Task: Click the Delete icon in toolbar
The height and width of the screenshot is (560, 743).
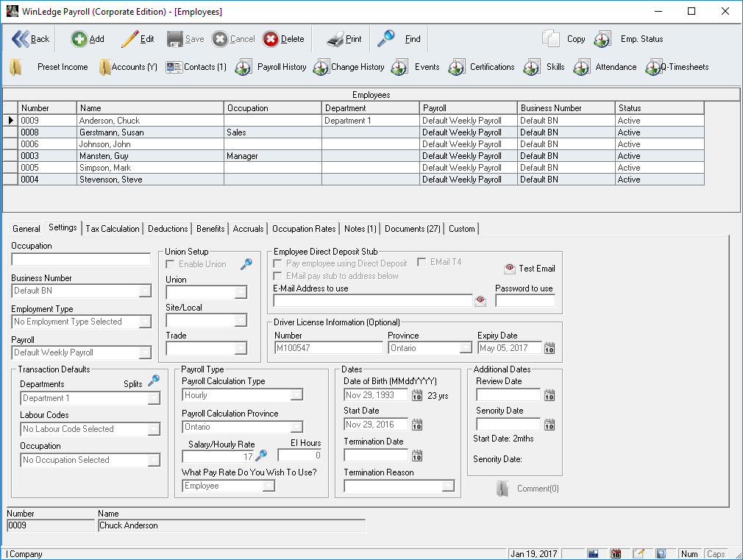Action: (x=271, y=39)
